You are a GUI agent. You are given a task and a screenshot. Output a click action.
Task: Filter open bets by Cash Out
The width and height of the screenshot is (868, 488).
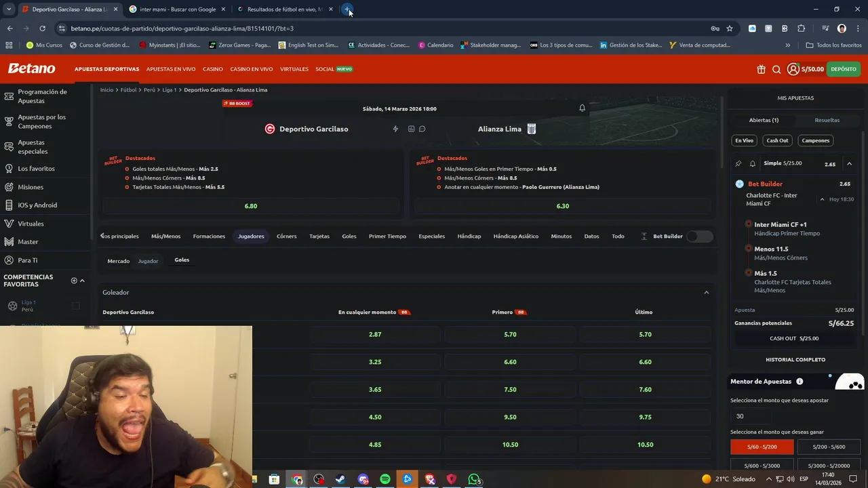(777, 140)
